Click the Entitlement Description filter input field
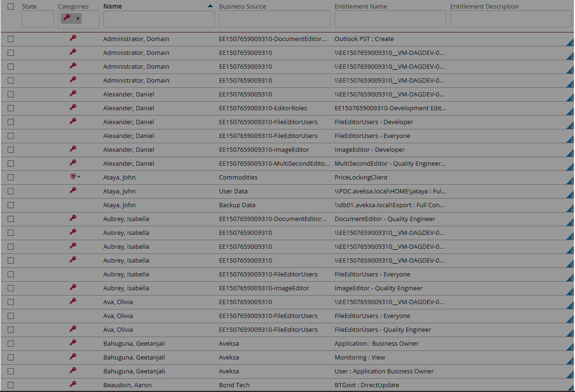Screen dimensions: 575x392 [510, 19]
